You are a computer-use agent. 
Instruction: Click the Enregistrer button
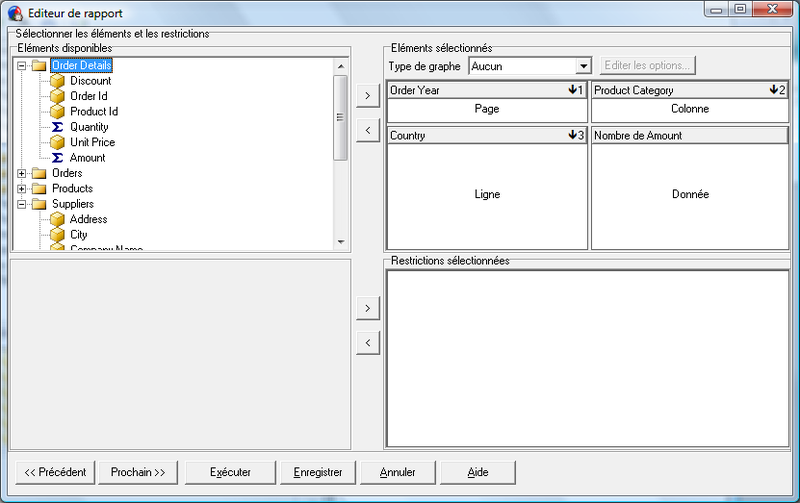312,471
